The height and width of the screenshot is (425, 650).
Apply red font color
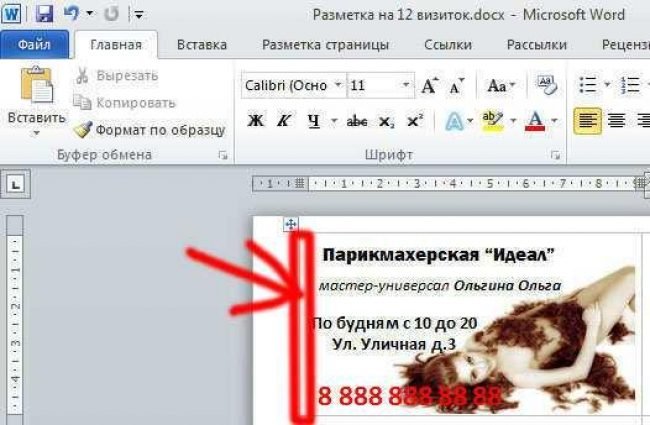[535, 121]
